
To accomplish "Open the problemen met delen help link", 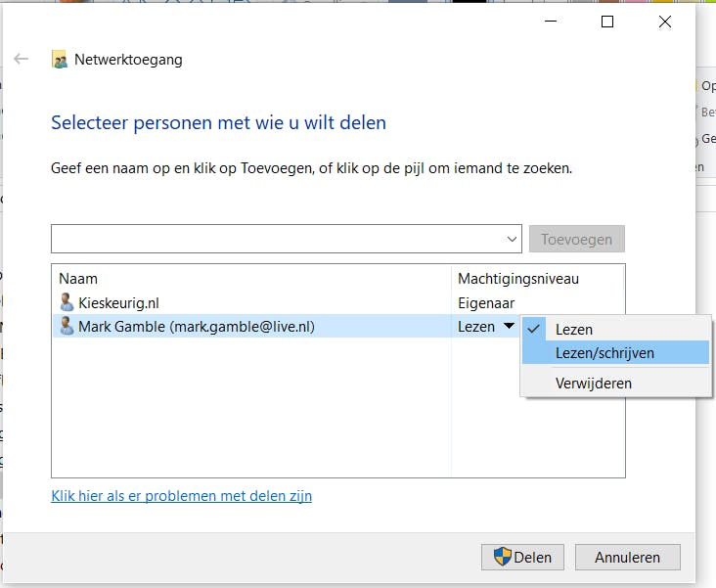I will coord(181,496).
